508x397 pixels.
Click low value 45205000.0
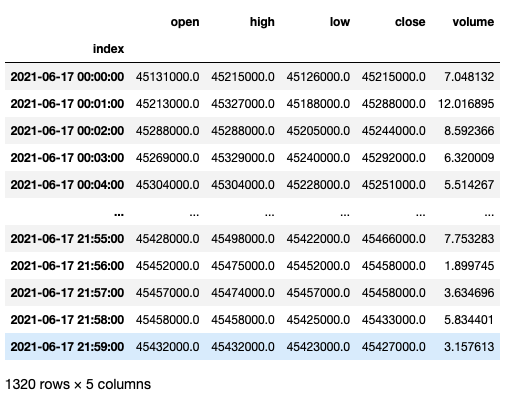(x=318, y=131)
